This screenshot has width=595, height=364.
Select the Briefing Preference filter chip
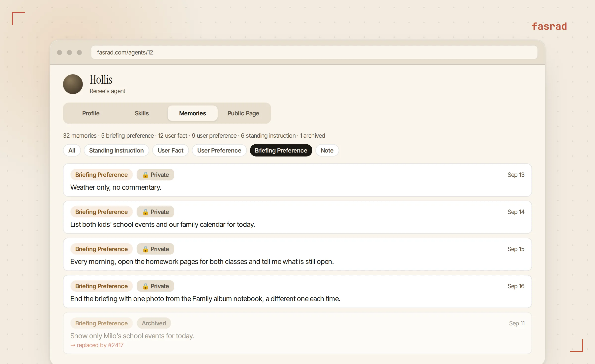pos(281,150)
